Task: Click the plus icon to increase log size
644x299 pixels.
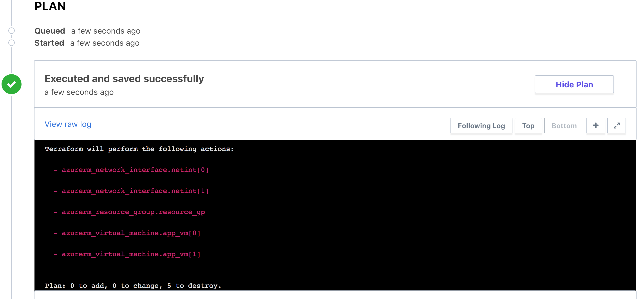Action: point(595,125)
